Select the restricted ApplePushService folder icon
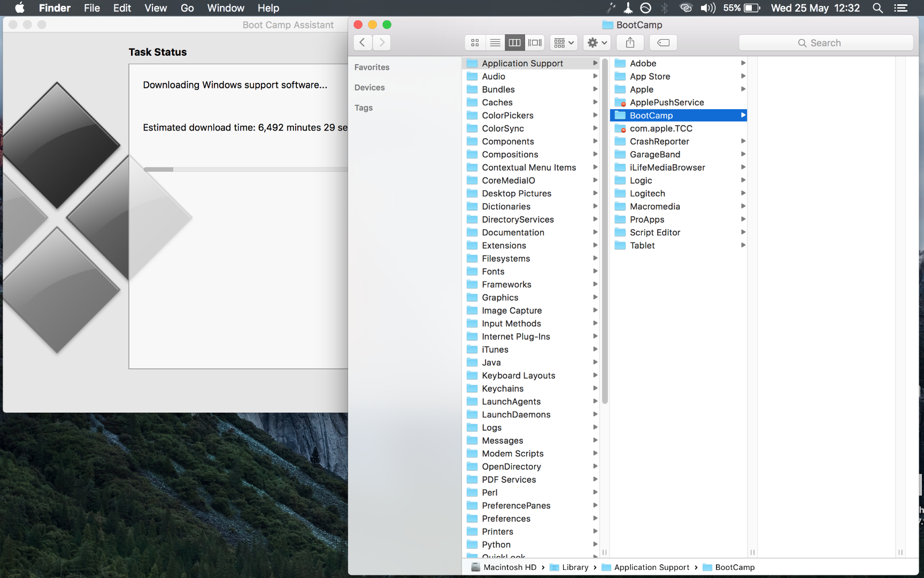 tap(620, 102)
